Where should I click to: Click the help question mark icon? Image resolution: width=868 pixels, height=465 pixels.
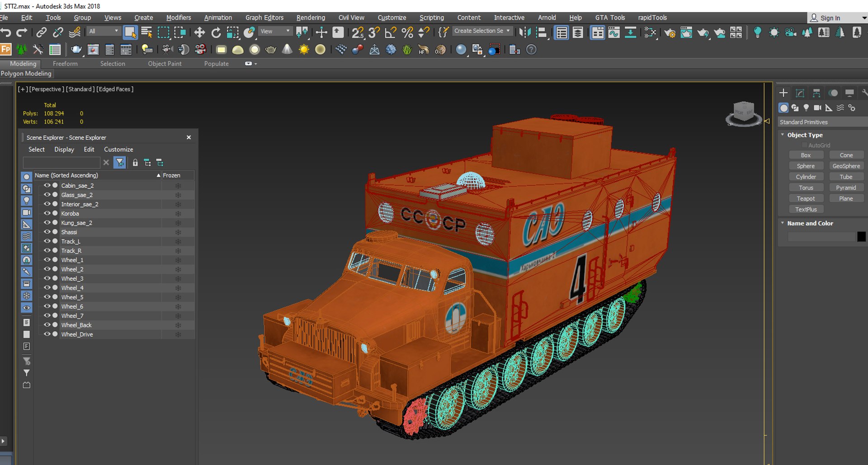click(x=532, y=50)
